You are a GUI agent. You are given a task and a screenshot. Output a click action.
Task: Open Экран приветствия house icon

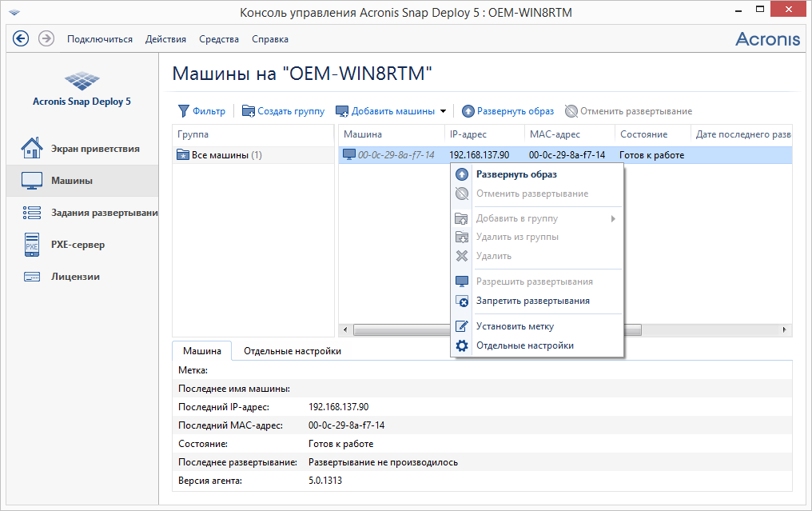pyautogui.click(x=32, y=148)
